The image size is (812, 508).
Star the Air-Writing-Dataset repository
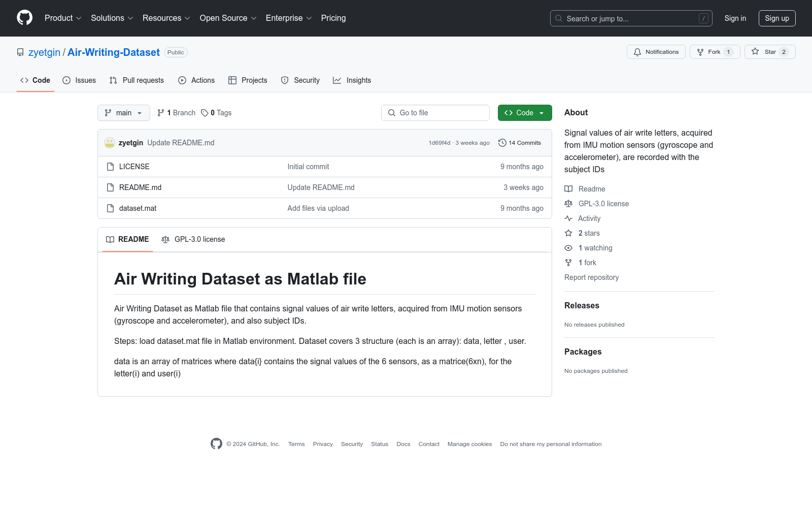(769, 52)
